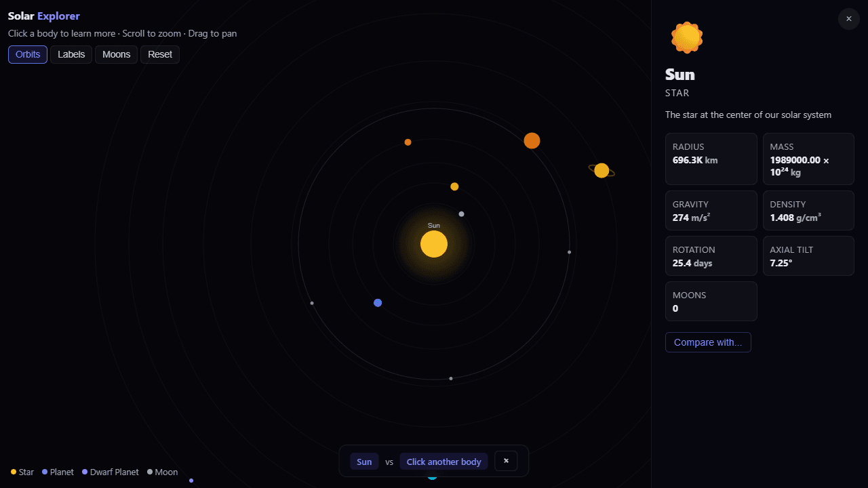868x488 pixels.
Task: Select the grey body left of Earth
Action: [x=312, y=303]
